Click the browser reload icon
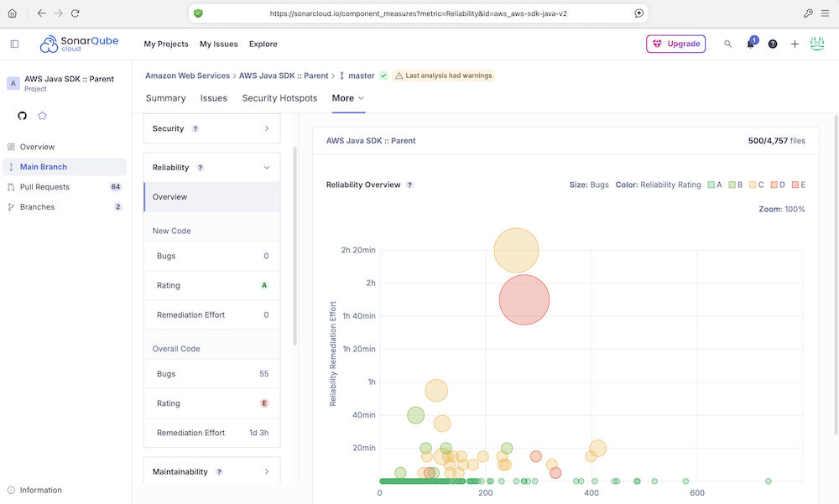Viewport: 839px width, 504px height. (x=76, y=13)
